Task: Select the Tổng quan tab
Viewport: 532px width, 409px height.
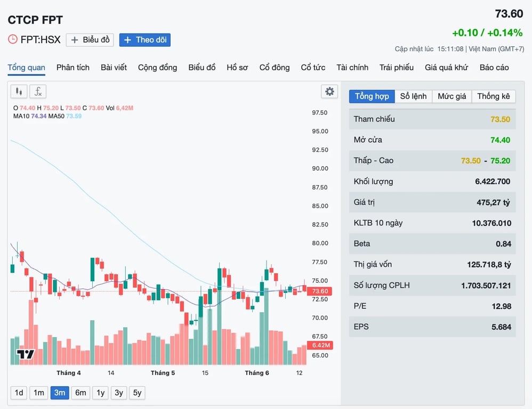Action: coord(27,68)
